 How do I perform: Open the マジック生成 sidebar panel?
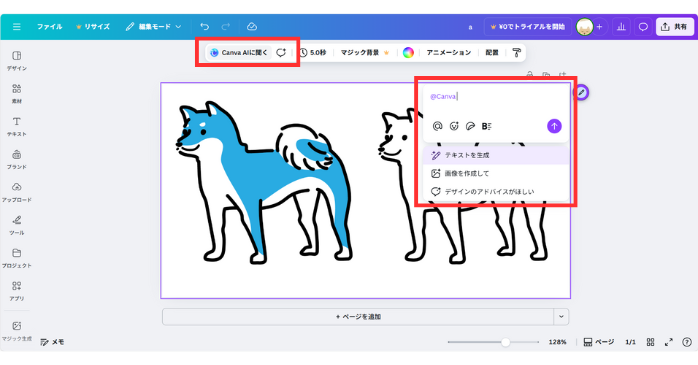coord(16,331)
